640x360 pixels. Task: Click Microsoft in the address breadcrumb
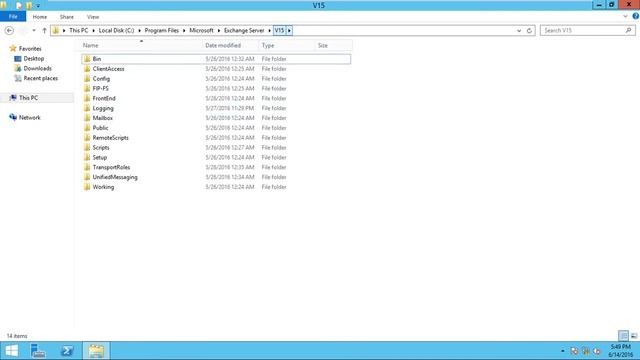coord(201,31)
